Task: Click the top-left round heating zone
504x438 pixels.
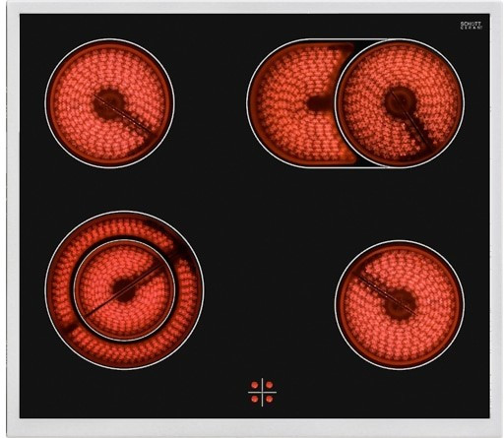Action: pos(109,103)
